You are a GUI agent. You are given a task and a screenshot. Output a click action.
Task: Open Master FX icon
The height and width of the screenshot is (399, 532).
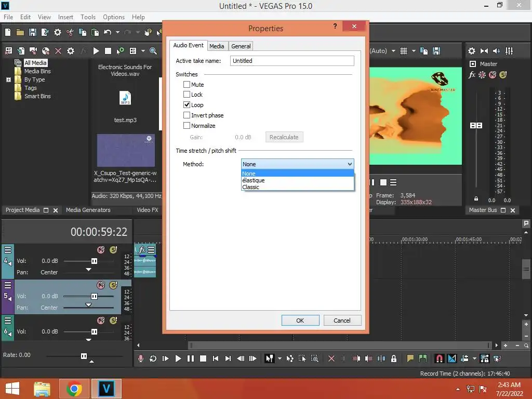pos(472,75)
